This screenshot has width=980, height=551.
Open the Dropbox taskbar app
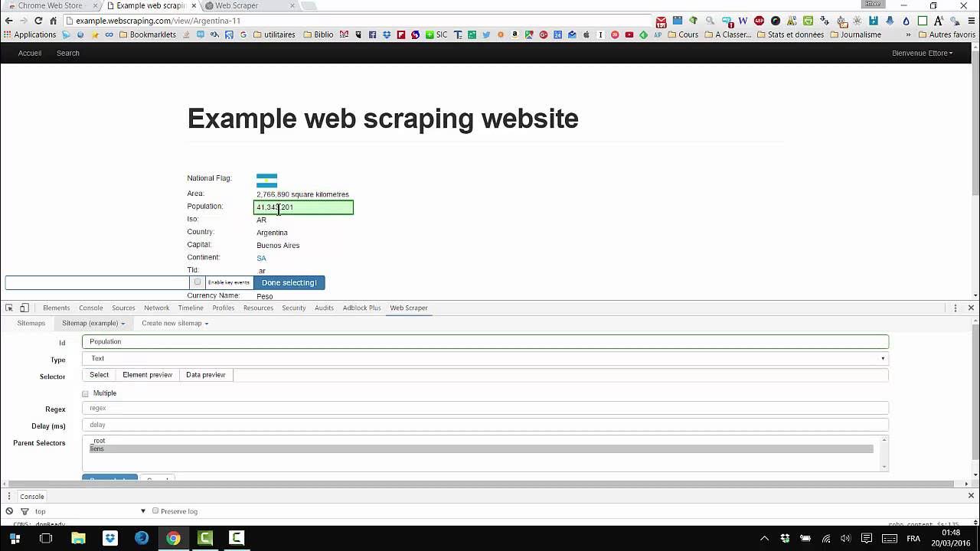click(110, 538)
